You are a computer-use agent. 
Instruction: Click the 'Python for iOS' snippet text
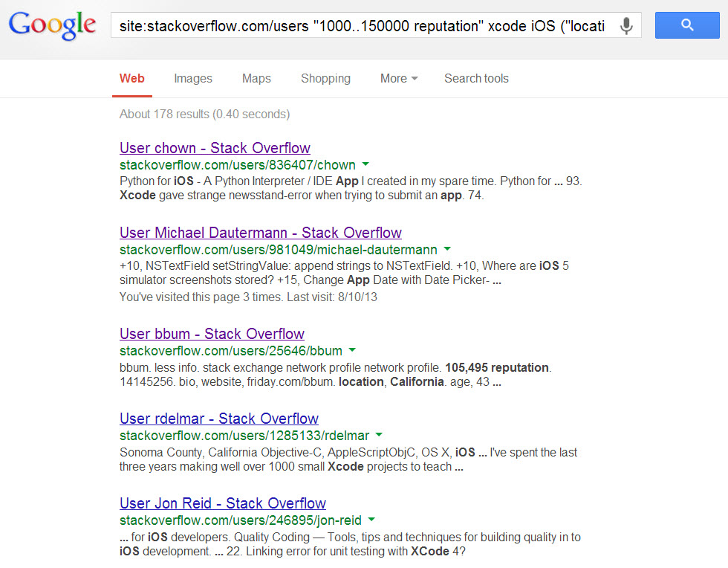[157, 181]
